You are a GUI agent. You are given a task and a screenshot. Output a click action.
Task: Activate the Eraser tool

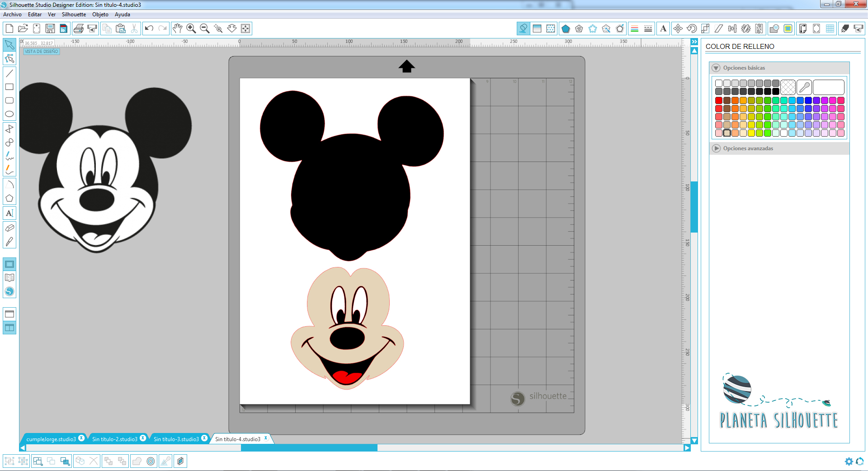9,228
